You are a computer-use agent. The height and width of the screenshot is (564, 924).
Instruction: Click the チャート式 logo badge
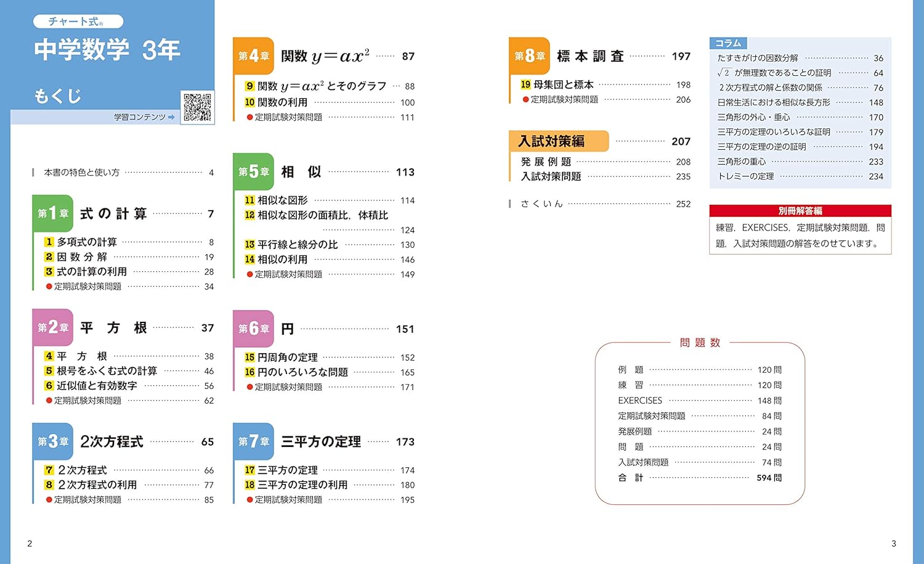click(x=78, y=21)
